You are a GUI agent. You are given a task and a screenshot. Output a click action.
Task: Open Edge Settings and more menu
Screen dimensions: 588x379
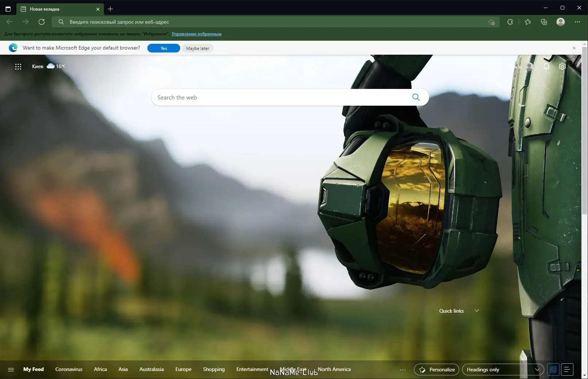point(577,22)
